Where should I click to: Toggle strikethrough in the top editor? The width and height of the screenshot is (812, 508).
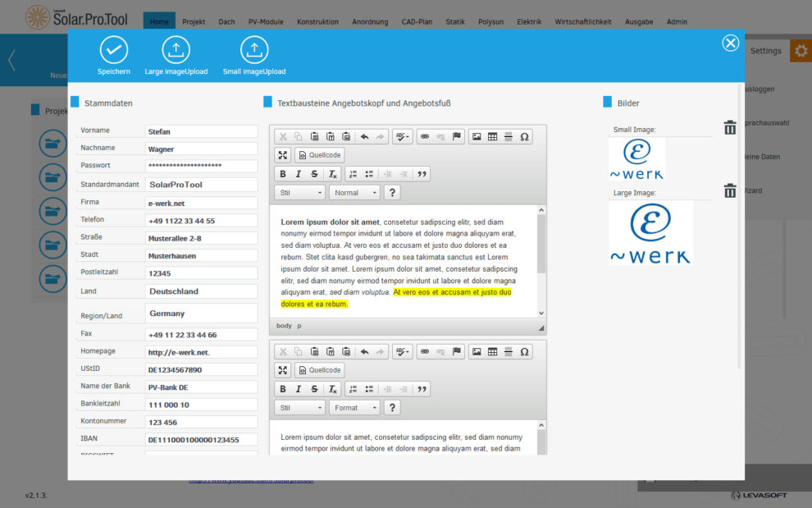tap(315, 174)
